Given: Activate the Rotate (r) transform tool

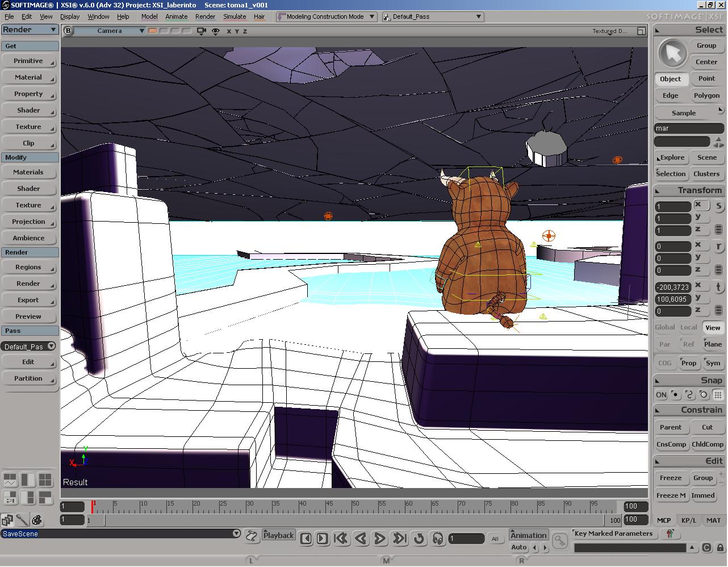Looking at the screenshot, I should [718, 247].
